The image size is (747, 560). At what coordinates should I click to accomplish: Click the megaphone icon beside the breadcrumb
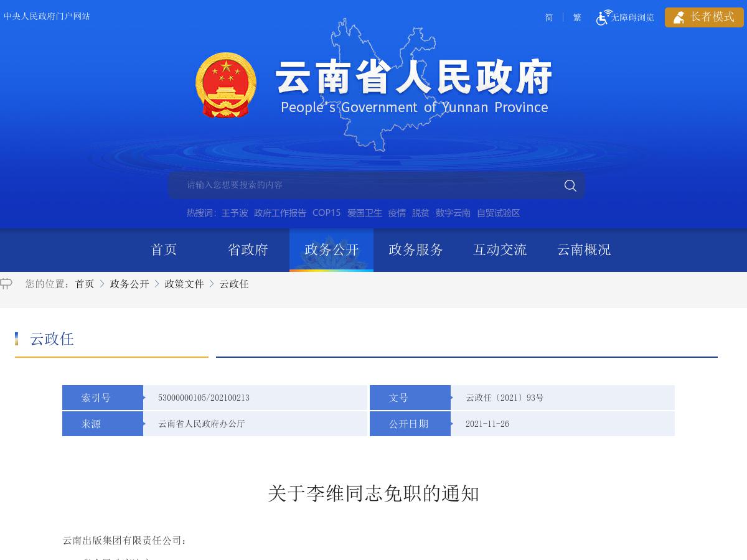tap(6, 283)
